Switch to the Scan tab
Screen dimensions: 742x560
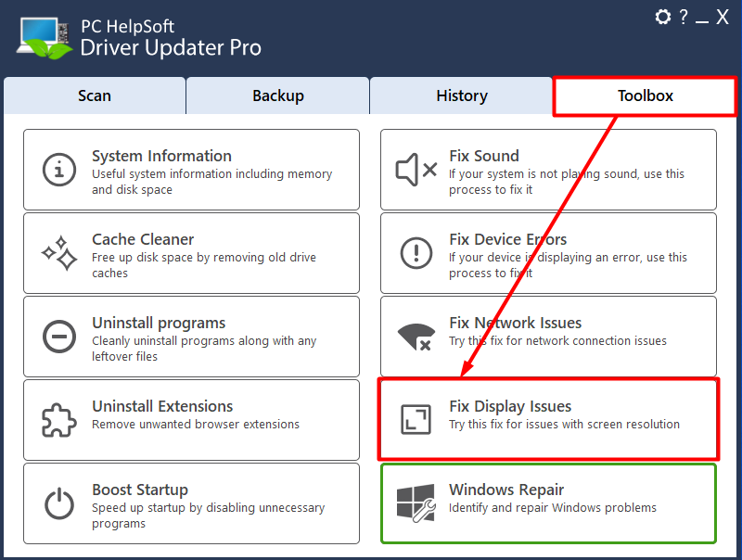click(x=95, y=96)
